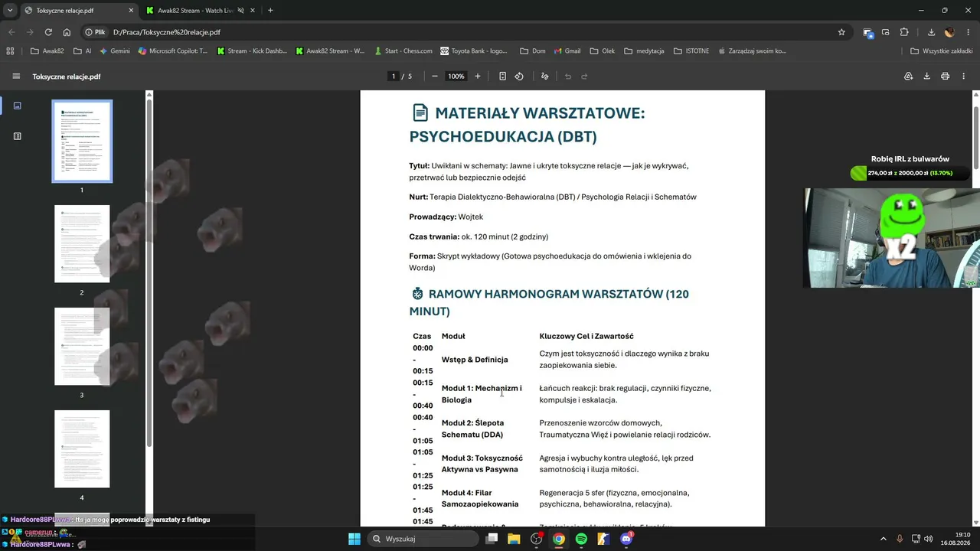Image resolution: width=980 pixels, height=551 pixels.
Task: Click the donation goal progress bar
Action: 910,173
